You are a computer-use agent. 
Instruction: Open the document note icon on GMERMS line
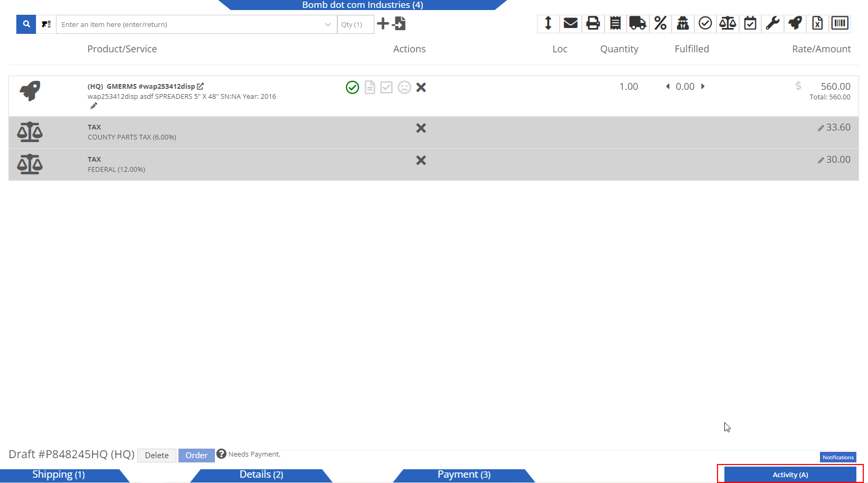click(370, 87)
